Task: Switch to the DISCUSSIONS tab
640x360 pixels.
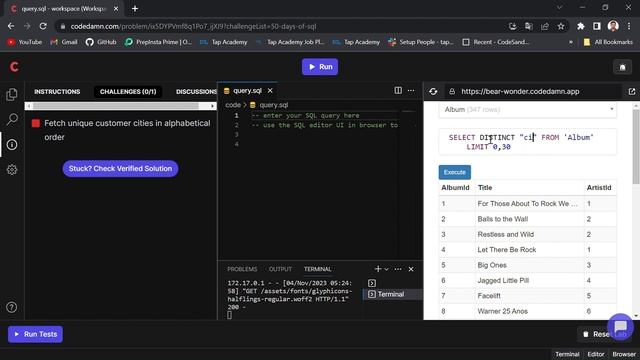Action: pos(196,91)
